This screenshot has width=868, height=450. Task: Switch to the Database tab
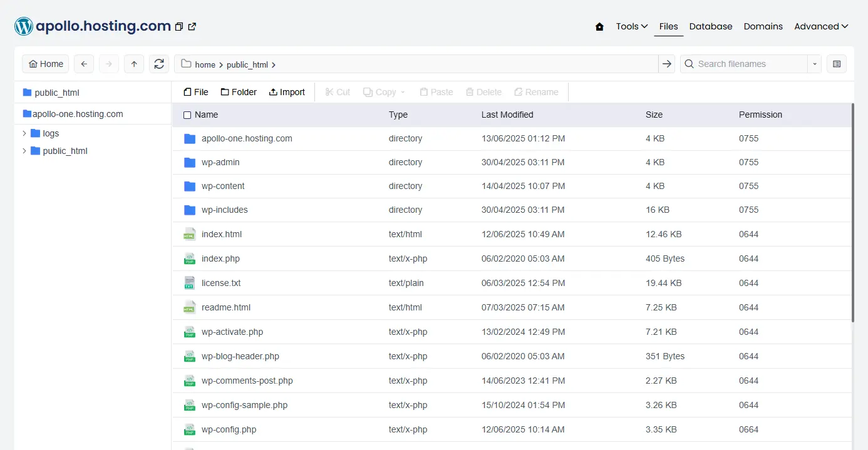point(710,26)
